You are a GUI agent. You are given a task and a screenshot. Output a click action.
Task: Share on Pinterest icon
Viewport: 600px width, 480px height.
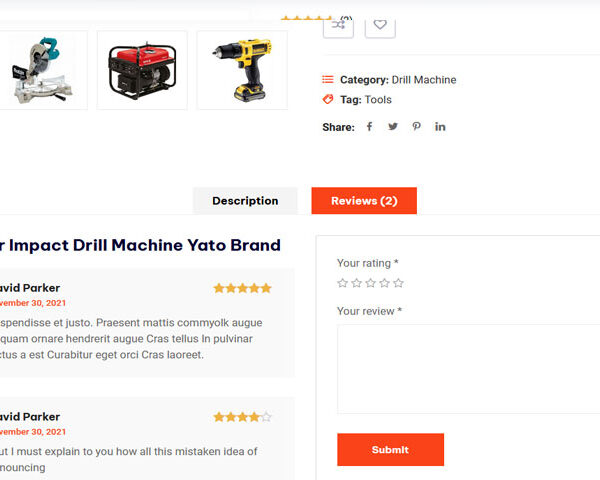point(416,127)
